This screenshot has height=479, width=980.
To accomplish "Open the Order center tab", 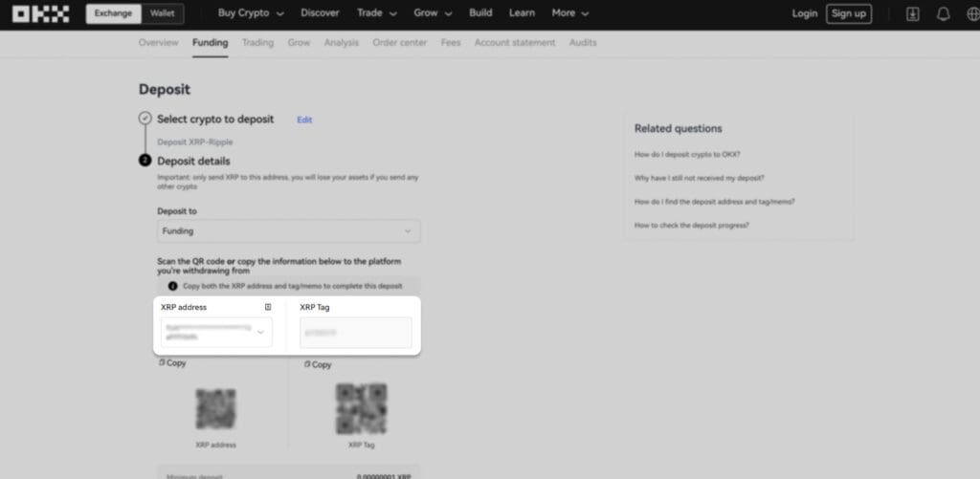I will point(400,42).
